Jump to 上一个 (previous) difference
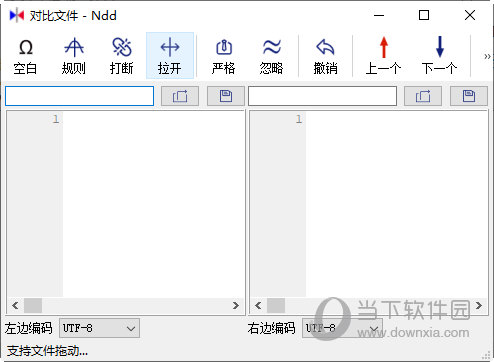The image size is (494, 362). point(383,56)
